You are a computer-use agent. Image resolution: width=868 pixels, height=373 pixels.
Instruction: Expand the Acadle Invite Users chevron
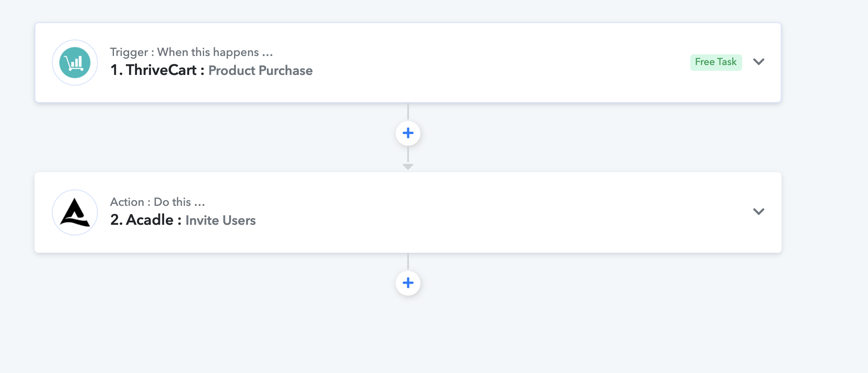point(759,212)
